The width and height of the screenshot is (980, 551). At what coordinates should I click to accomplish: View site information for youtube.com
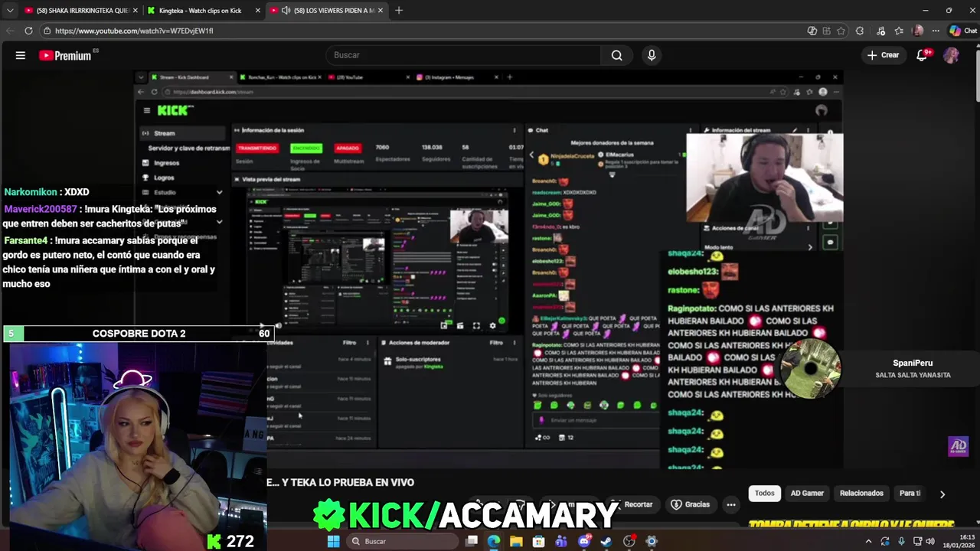[47, 31]
